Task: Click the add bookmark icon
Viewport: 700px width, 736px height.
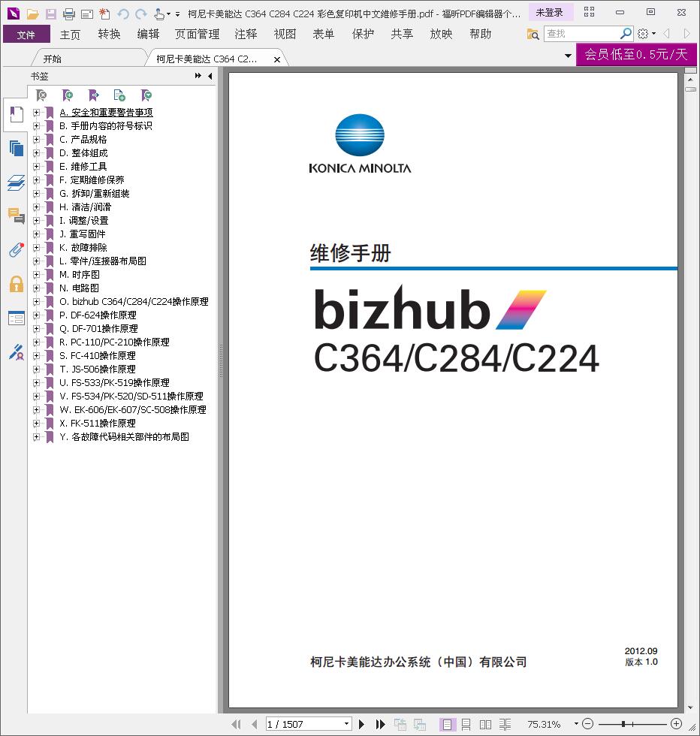Action: [68, 96]
